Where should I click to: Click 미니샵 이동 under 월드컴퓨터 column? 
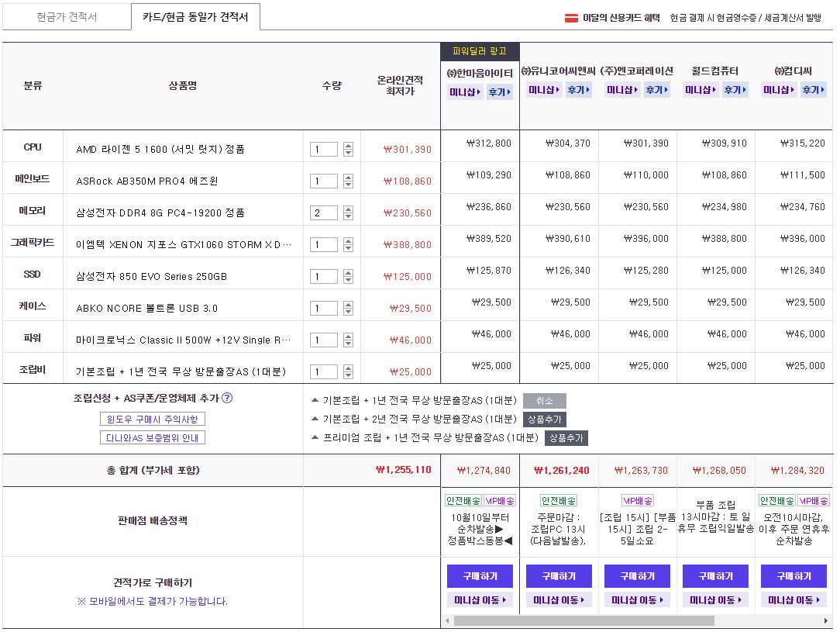tap(715, 600)
